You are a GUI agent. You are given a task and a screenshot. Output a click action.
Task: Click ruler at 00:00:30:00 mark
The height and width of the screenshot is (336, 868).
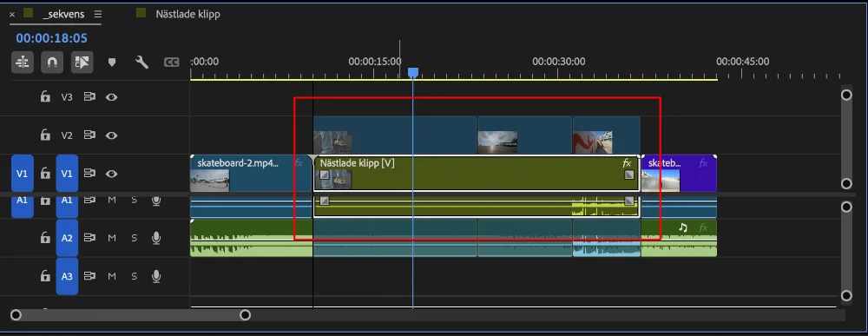pyautogui.click(x=559, y=62)
